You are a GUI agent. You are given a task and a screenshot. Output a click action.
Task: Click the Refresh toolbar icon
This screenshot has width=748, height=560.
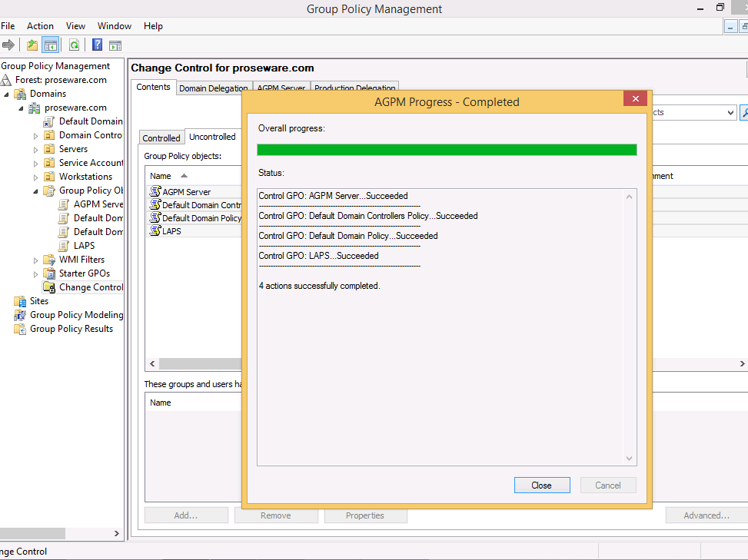pos(75,45)
